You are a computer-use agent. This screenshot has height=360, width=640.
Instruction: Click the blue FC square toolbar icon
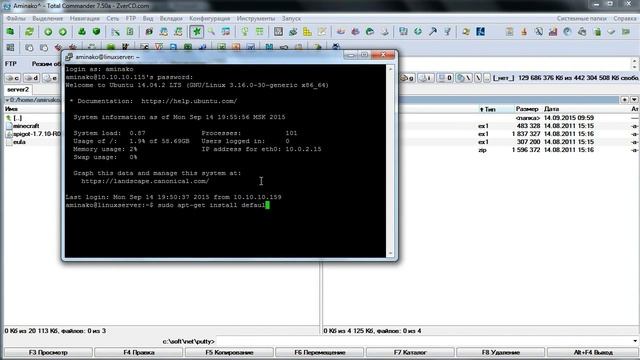coord(480,32)
